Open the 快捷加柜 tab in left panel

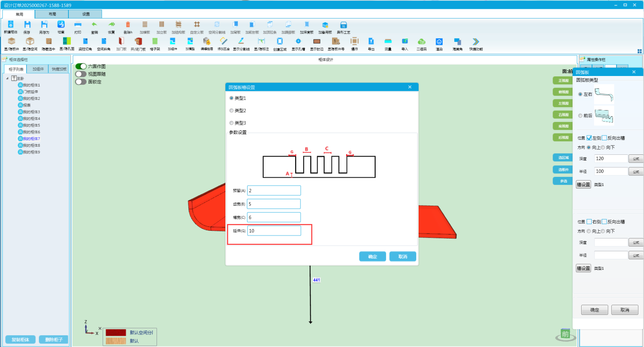pos(59,69)
